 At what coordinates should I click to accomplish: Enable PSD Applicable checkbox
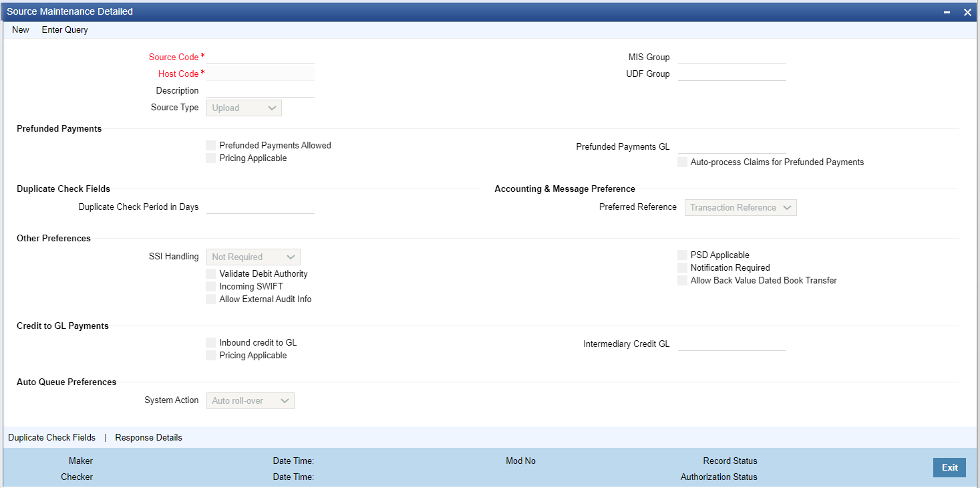682,255
